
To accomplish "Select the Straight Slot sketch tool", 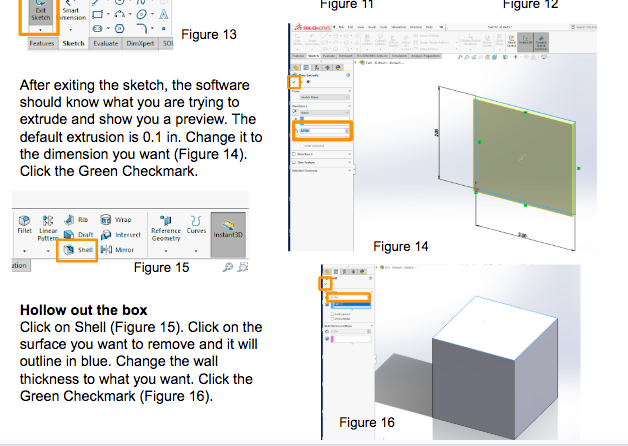I will 97,29.
